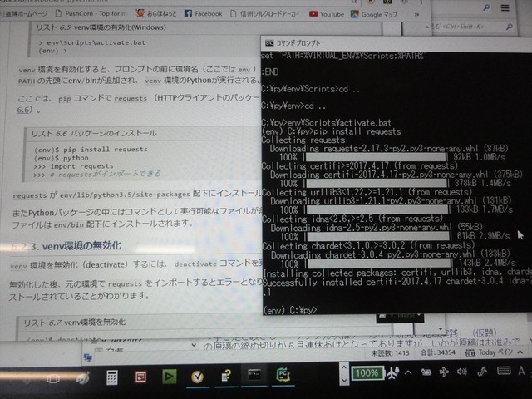Open the question-mark document app in taskbar
This screenshot has height=399, width=532.
(x=225, y=376)
